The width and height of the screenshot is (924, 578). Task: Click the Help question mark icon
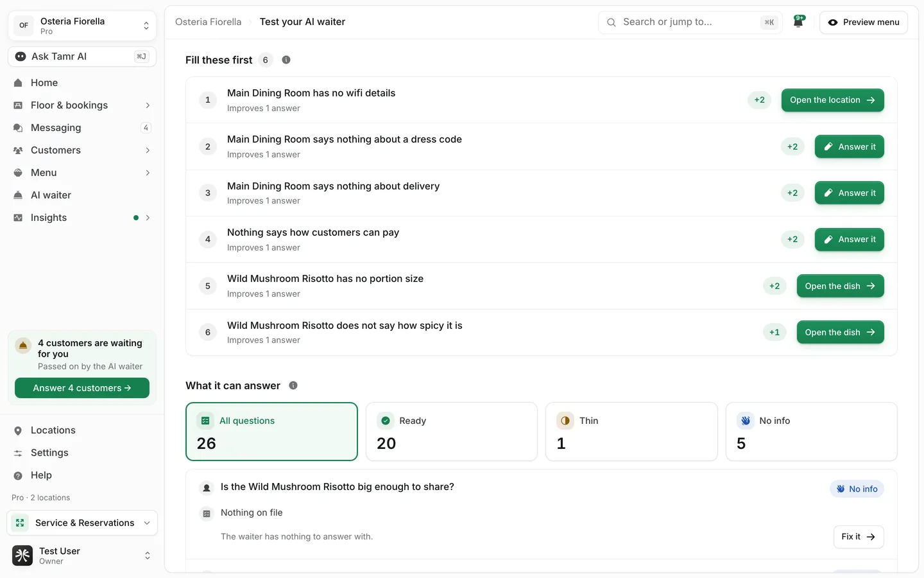[18, 475]
